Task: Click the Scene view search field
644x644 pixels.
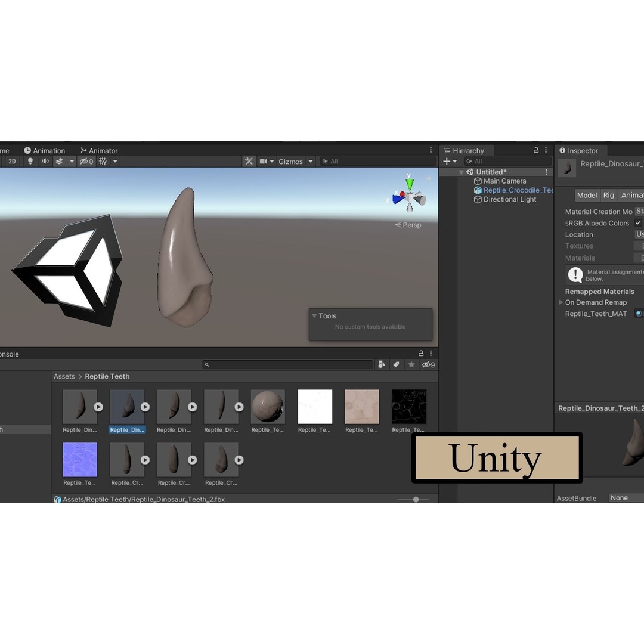Action: pyautogui.click(x=378, y=162)
